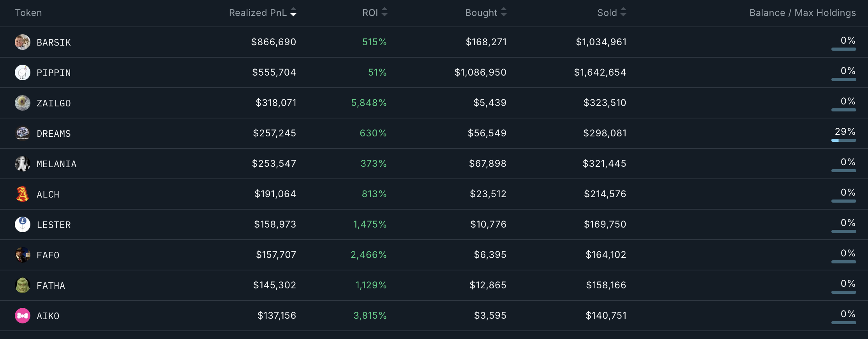Click the MELANIA token avatar icon

tap(23, 164)
